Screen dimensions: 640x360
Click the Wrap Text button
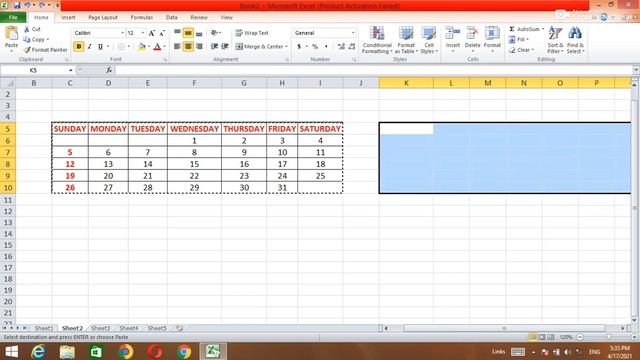(x=252, y=33)
